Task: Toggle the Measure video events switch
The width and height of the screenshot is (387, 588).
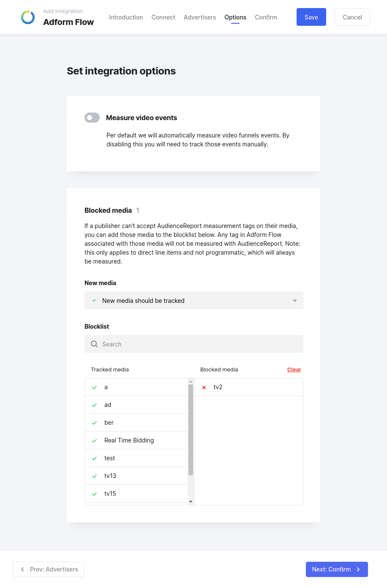Action: click(x=92, y=118)
